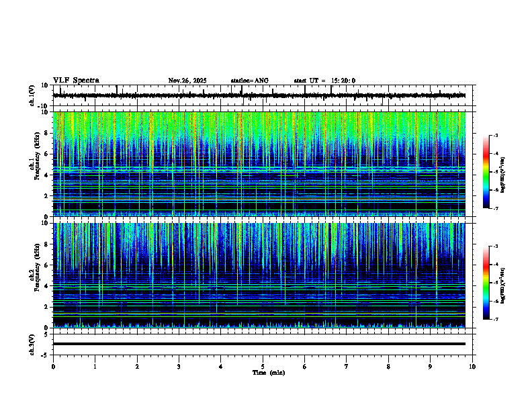Click the "8" kHz tick on ch.1 spectrogram axis
Image resolution: width=532 pixels, height=411 pixels.
(47, 133)
